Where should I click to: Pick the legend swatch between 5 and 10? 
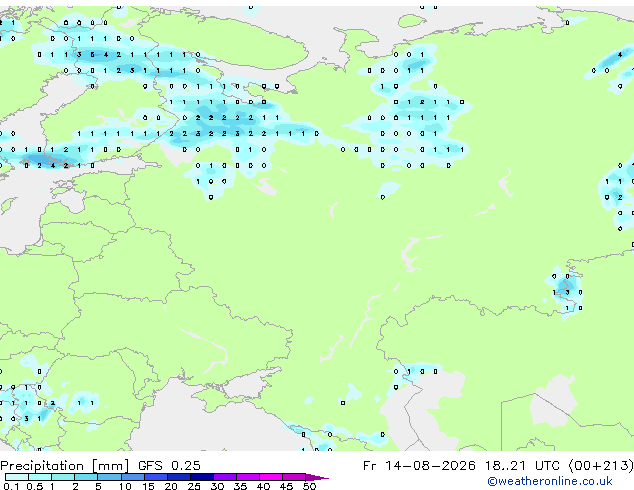point(109,477)
